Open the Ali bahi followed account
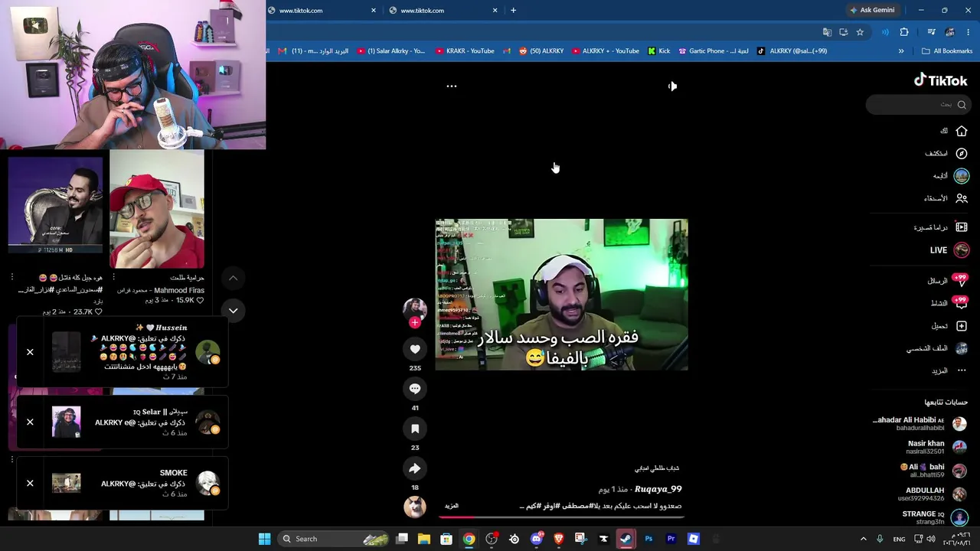The width and height of the screenshot is (980, 551). [933, 470]
